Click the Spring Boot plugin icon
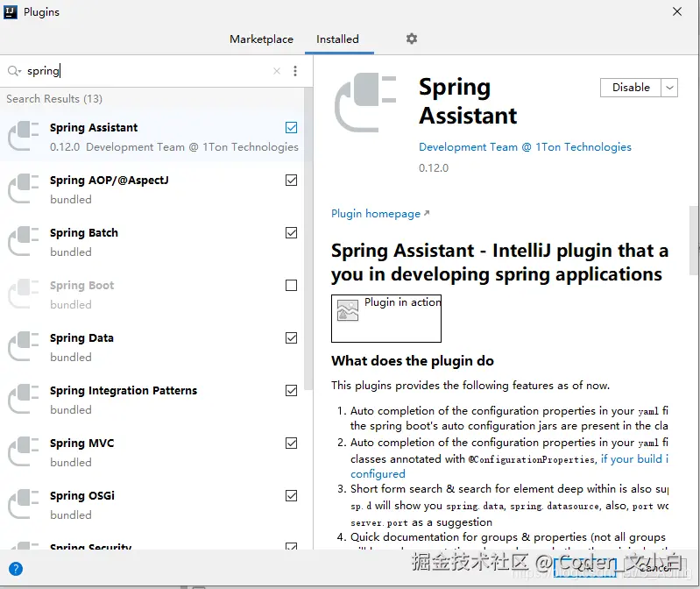The height and width of the screenshot is (589, 700). click(24, 294)
